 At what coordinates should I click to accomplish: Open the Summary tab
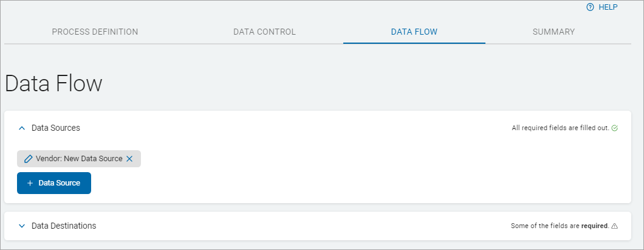[553, 32]
